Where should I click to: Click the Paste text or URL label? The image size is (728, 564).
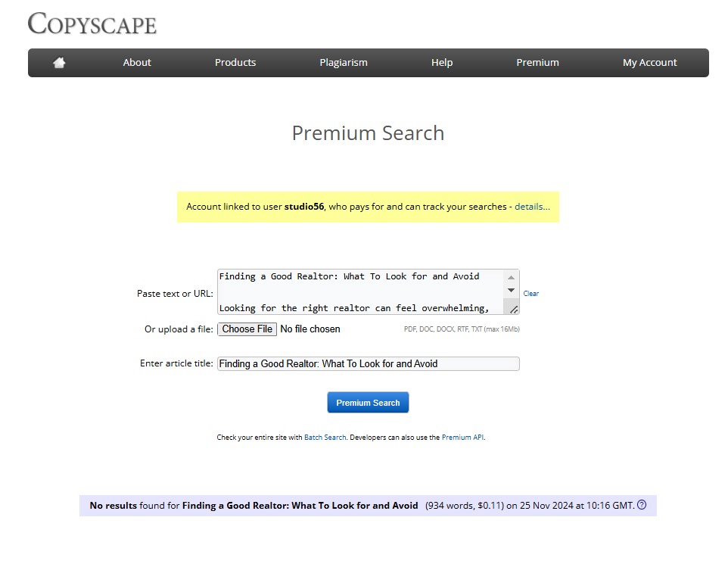175,294
